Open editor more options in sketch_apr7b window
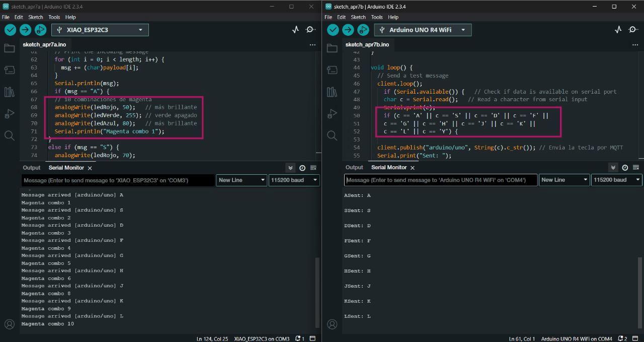Screen dimensions: 644x342 pos(635,45)
